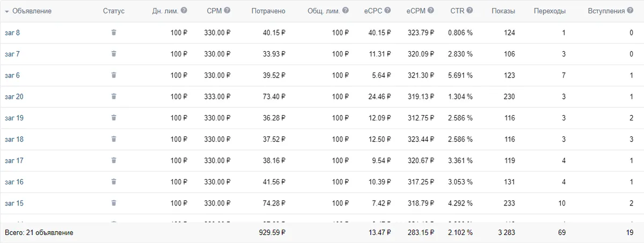Click trash icon in заг 20 row
644x243 pixels.
point(114,96)
